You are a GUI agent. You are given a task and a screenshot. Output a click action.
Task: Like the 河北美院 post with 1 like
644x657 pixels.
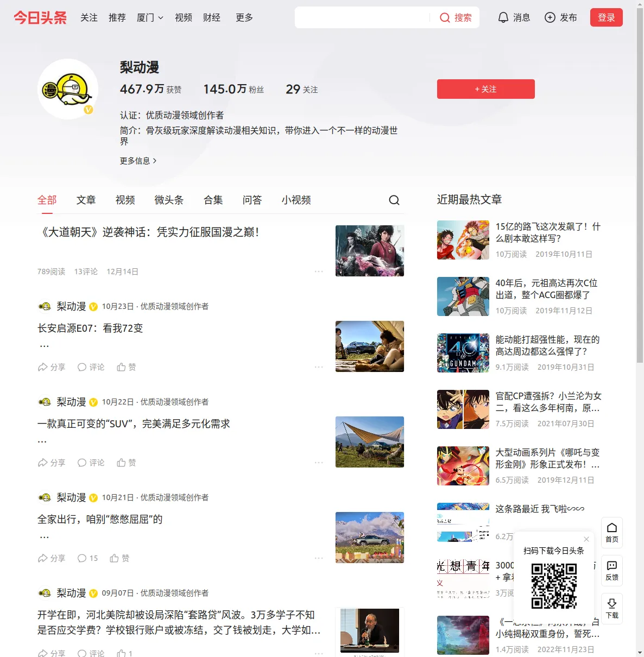pos(124,653)
